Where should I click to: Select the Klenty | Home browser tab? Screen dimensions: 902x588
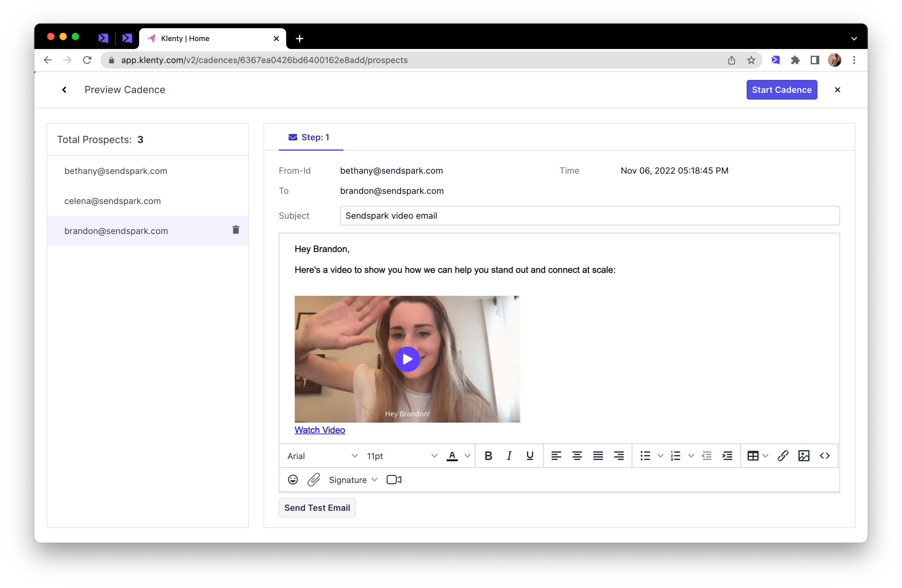(212, 38)
